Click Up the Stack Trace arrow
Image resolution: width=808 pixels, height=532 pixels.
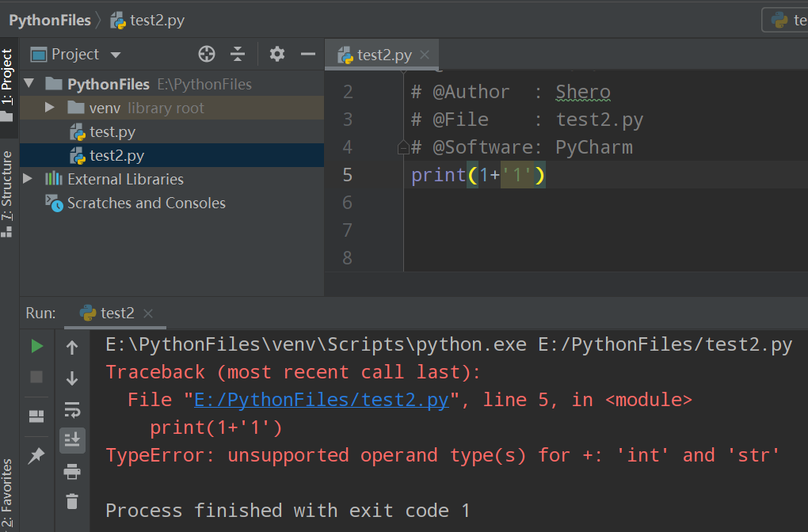(72, 348)
